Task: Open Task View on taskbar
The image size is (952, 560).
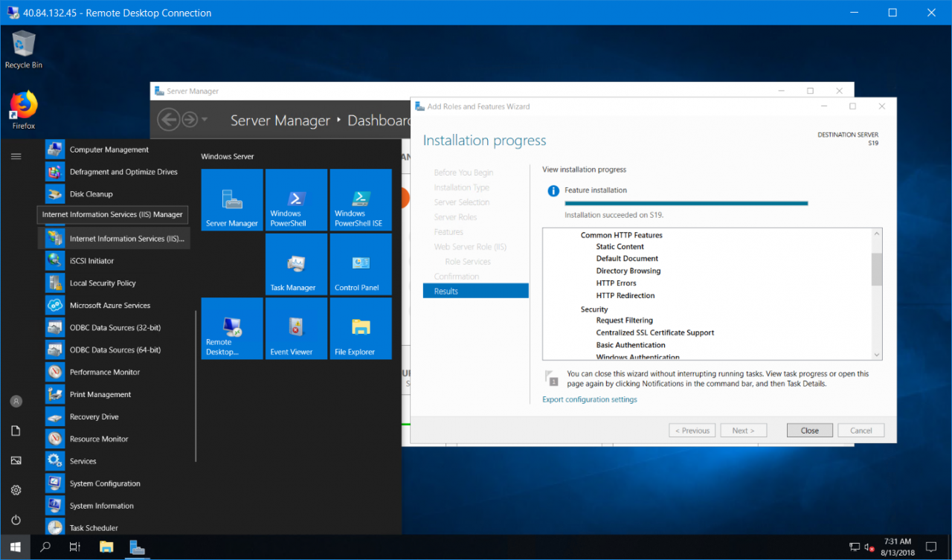Action: point(75,547)
